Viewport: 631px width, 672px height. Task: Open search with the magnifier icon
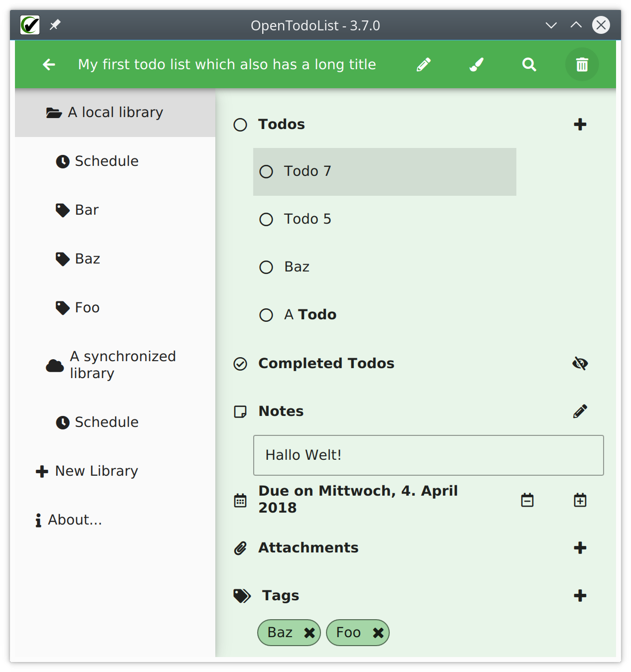click(529, 65)
